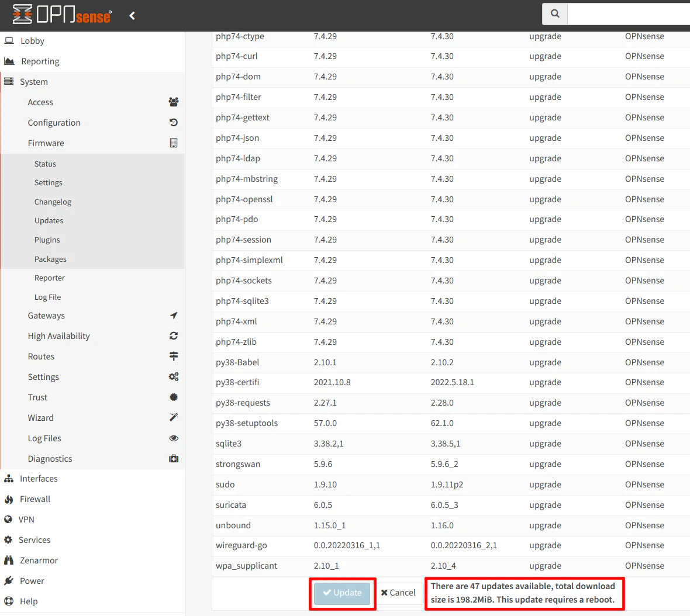Open the Access submenu
Image resolution: width=690 pixels, height=616 pixels.
(40, 102)
